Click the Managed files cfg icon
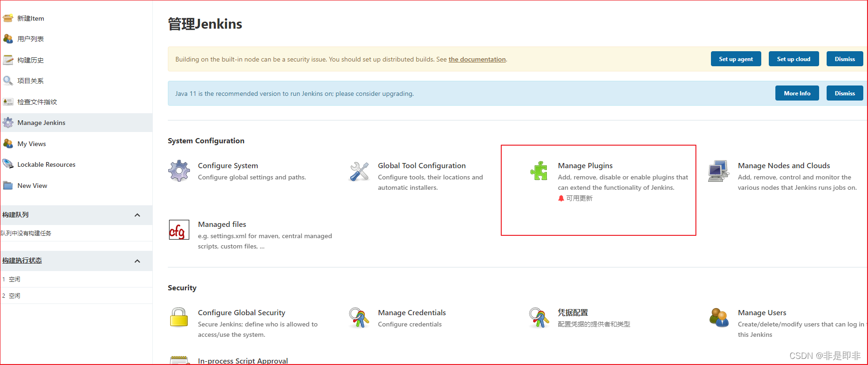This screenshot has width=868, height=365. 179,230
